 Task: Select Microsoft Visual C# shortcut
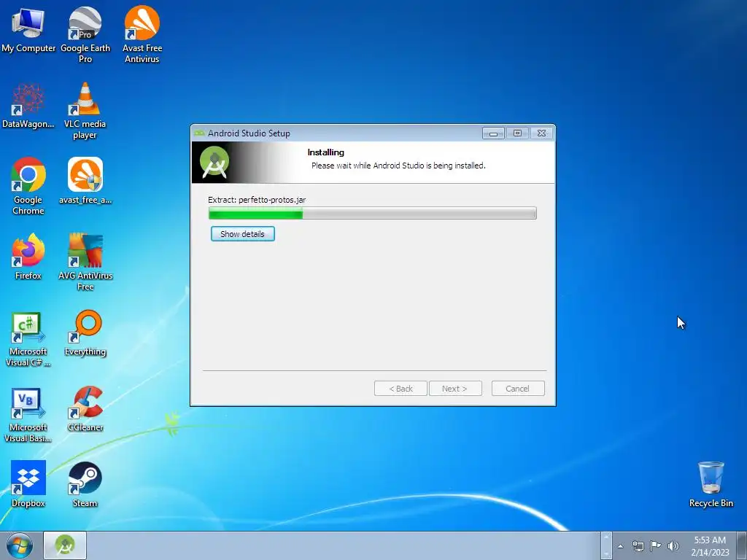pyautogui.click(x=28, y=339)
